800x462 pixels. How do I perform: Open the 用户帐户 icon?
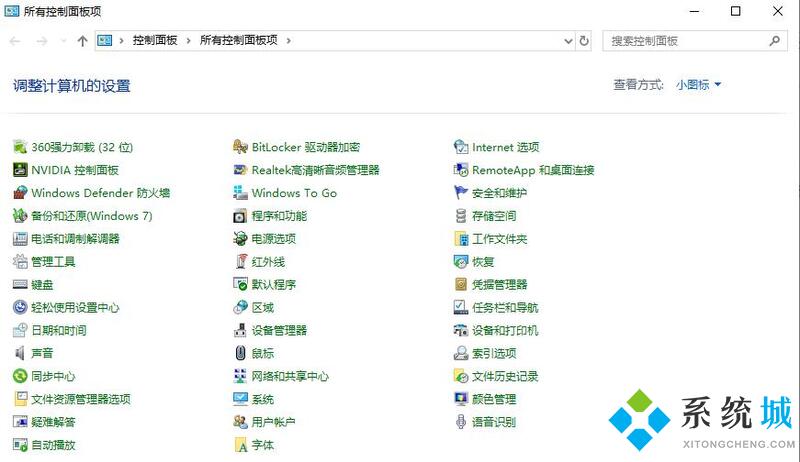[x=240, y=422]
